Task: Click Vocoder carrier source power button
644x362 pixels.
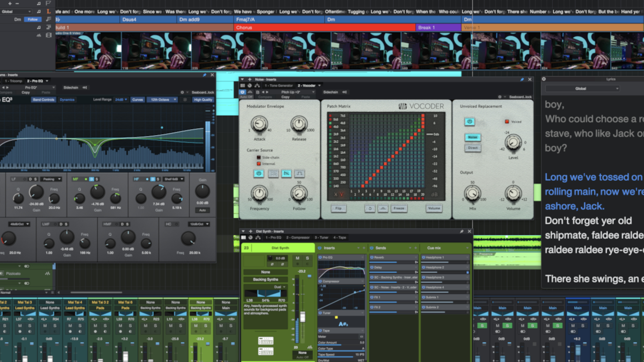Action: 259,173
